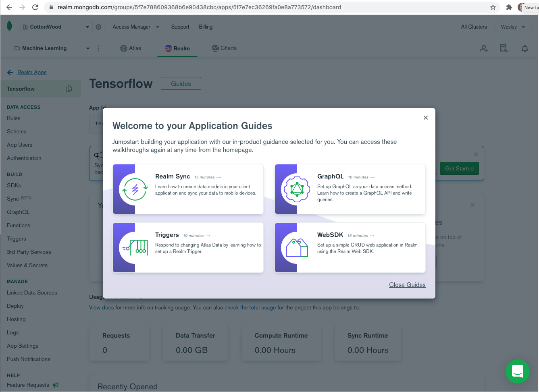Click the Realm Sync guide icon
Screen dimensions: 539x392
point(135,189)
